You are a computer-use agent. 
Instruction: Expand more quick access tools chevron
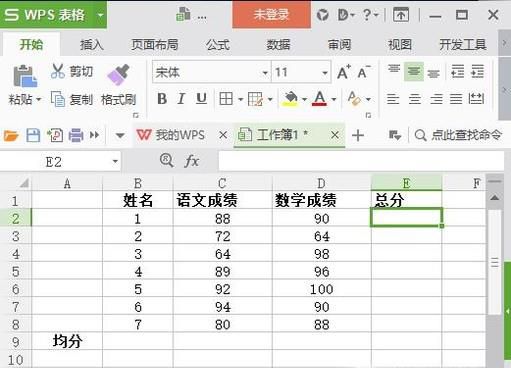point(95,135)
